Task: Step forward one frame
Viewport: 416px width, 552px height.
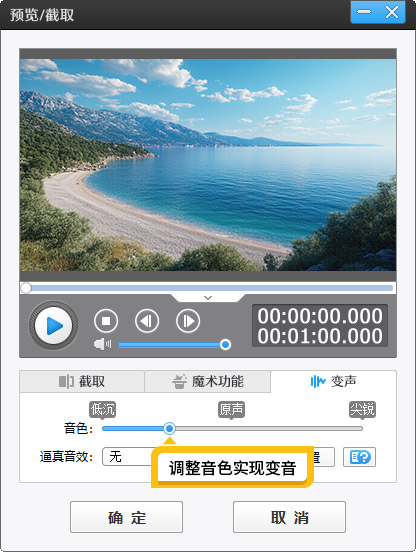Action: 188,321
